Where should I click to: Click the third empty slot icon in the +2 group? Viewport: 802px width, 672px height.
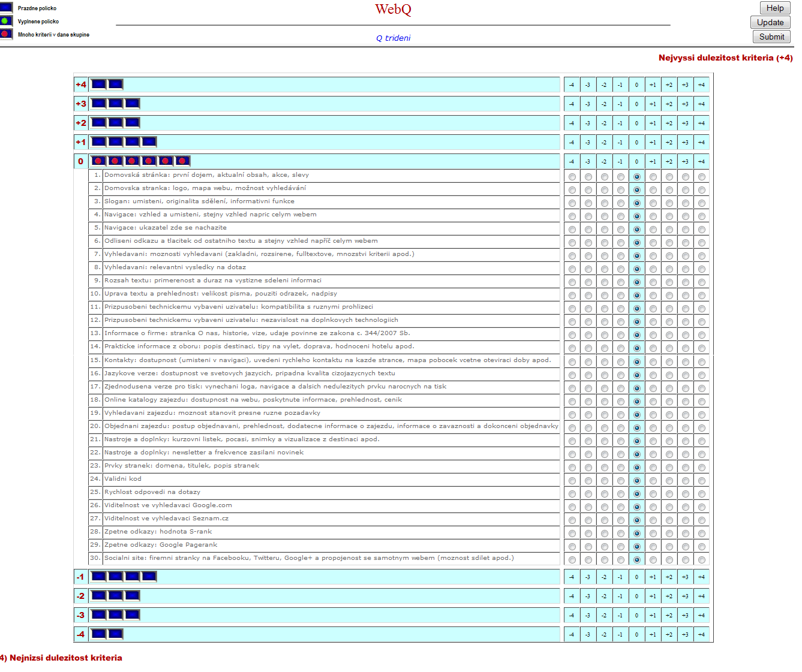tap(133, 123)
